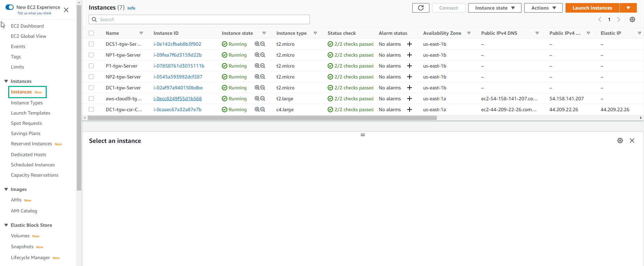Navigate to Volumes

(x=20, y=236)
